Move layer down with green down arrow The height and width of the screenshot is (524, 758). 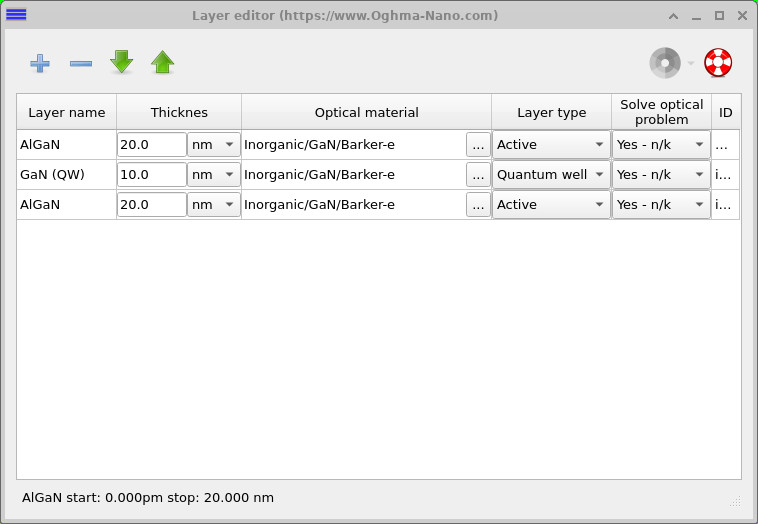coord(121,62)
